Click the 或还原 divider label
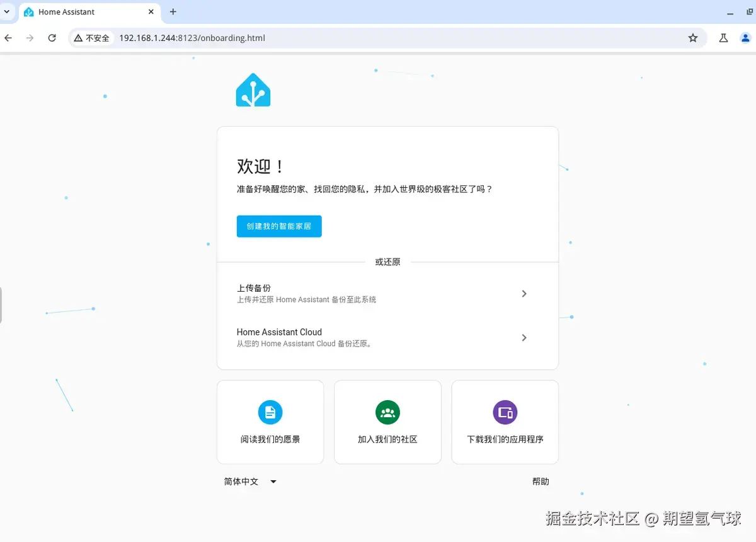 [x=387, y=262]
